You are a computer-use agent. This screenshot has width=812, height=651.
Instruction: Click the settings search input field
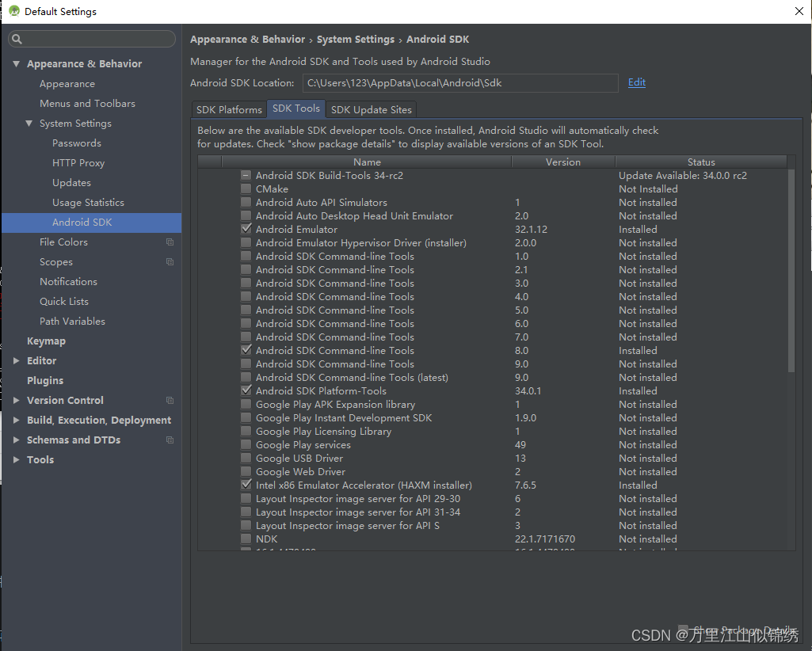[92, 39]
